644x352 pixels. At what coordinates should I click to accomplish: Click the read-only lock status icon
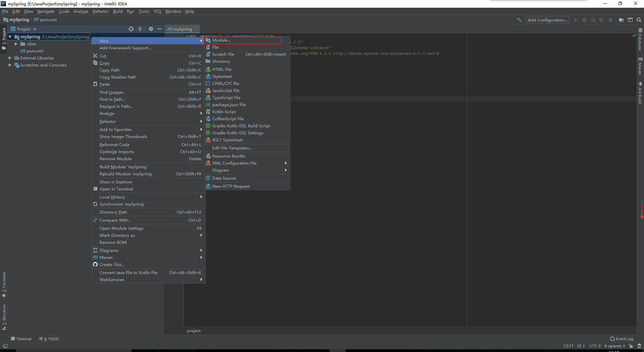coord(631,346)
